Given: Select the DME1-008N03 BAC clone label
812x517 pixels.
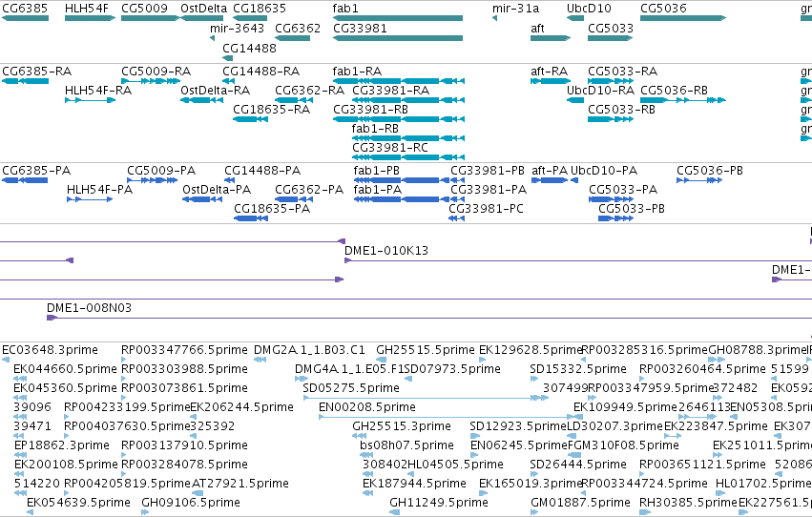Looking at the screenshot, I should 89,307.
